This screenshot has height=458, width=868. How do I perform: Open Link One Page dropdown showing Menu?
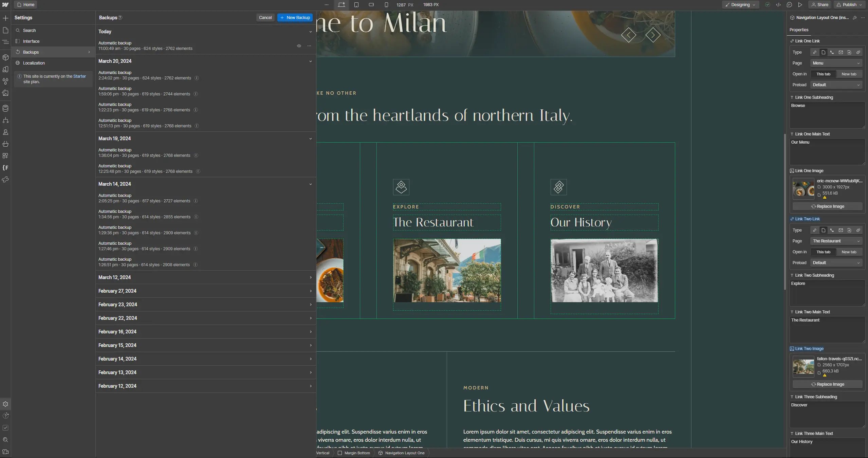tap(836, 63)
